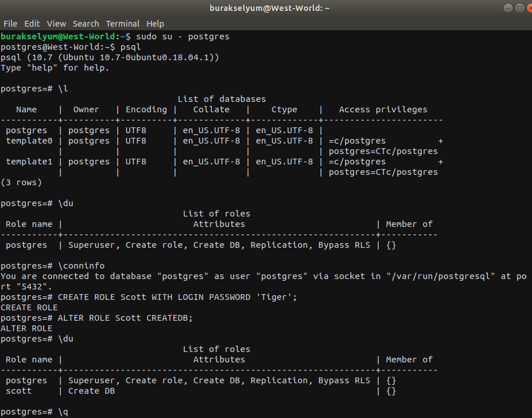Open the View menu

[x=56, y=24]
